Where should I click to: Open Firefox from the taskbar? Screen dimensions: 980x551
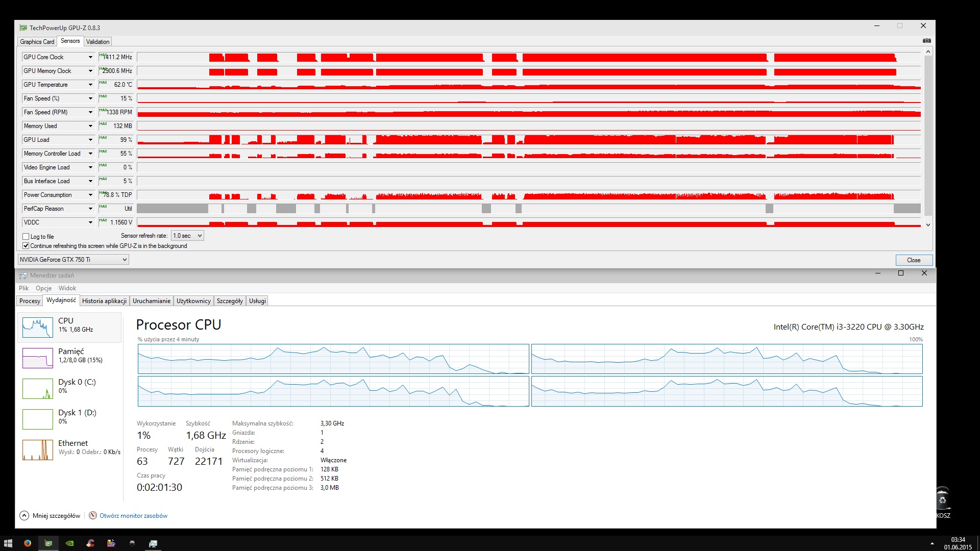[28, 543]
